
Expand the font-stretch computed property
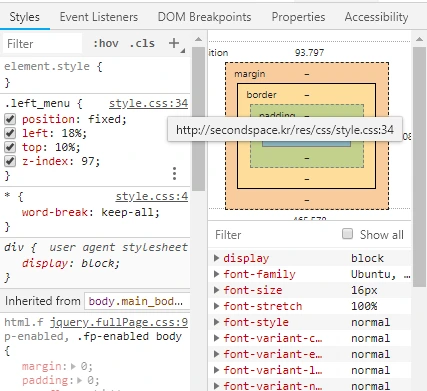pos(216,306)
